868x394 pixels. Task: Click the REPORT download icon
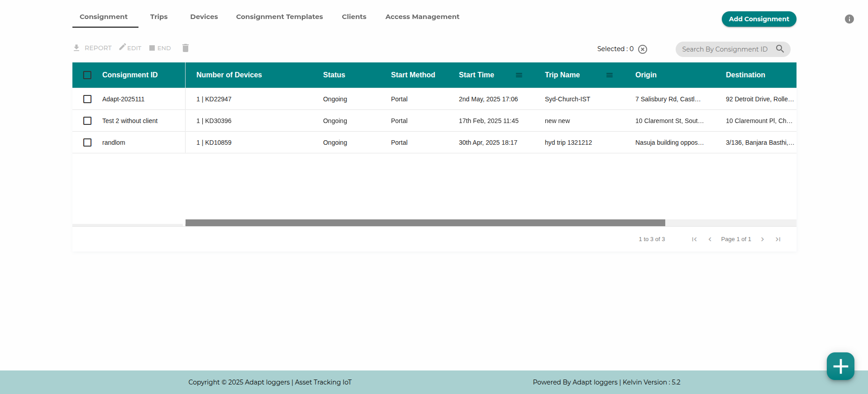(76, 48)
